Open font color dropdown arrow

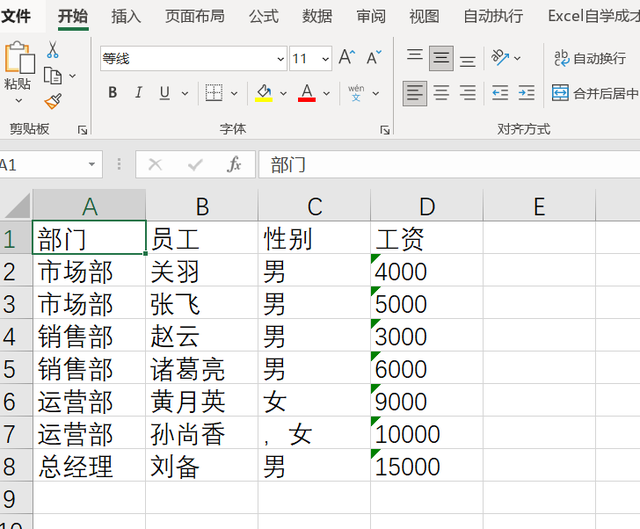(x=327, y=93)
